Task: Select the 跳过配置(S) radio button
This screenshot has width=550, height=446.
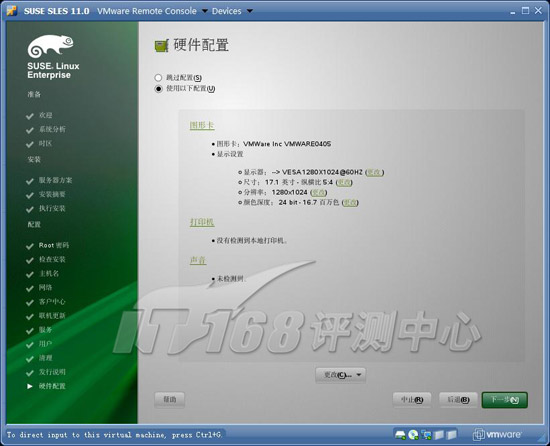Action: click(158, 77)
